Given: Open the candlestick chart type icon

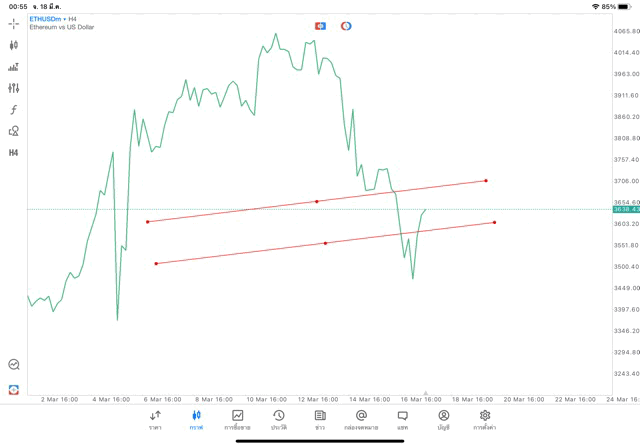Looking at the screenshot, I should point(14,45).
